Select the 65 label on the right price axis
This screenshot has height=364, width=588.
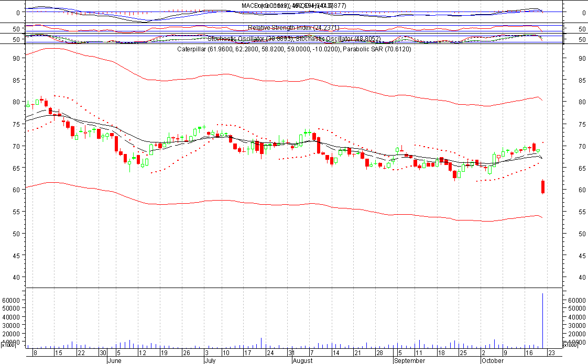click(x=582, y=168)
